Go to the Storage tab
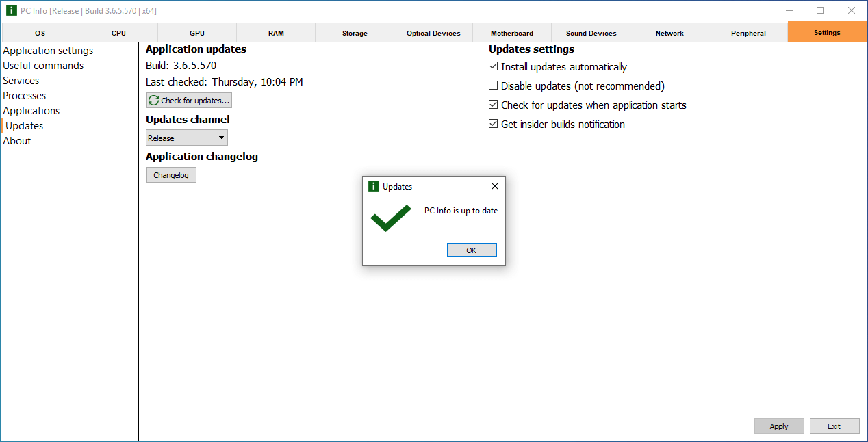Image resolution: width=868 pixels, height=442 pixels. pos(355,33)
